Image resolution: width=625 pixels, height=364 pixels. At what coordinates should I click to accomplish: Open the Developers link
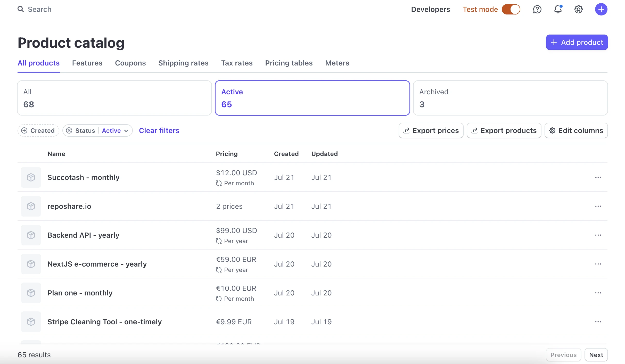pos(430,10)
